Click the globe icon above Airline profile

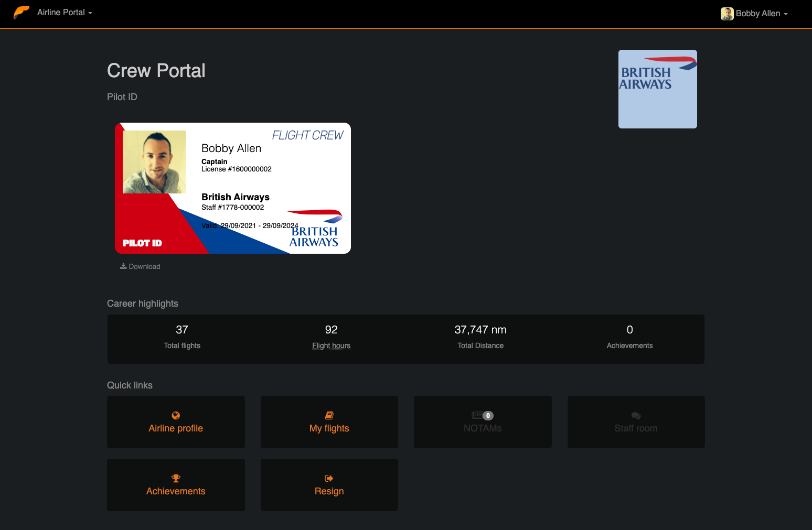(176, 416)
